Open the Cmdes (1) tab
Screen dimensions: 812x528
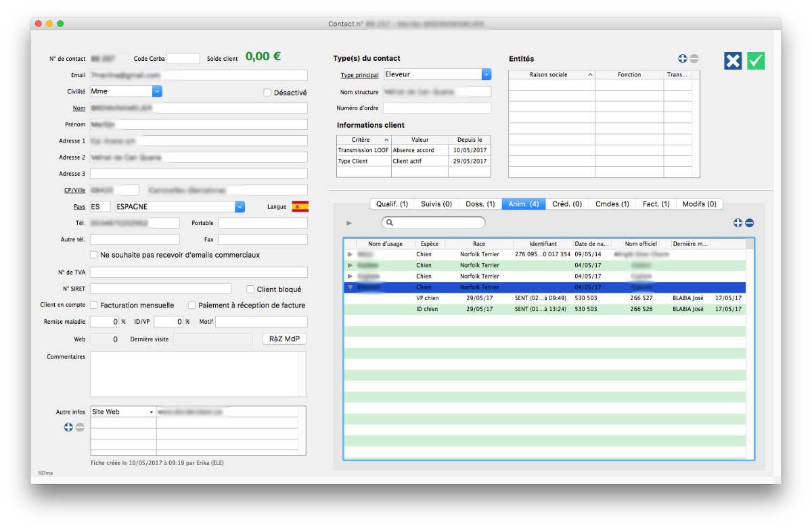[x=612, y=203]
